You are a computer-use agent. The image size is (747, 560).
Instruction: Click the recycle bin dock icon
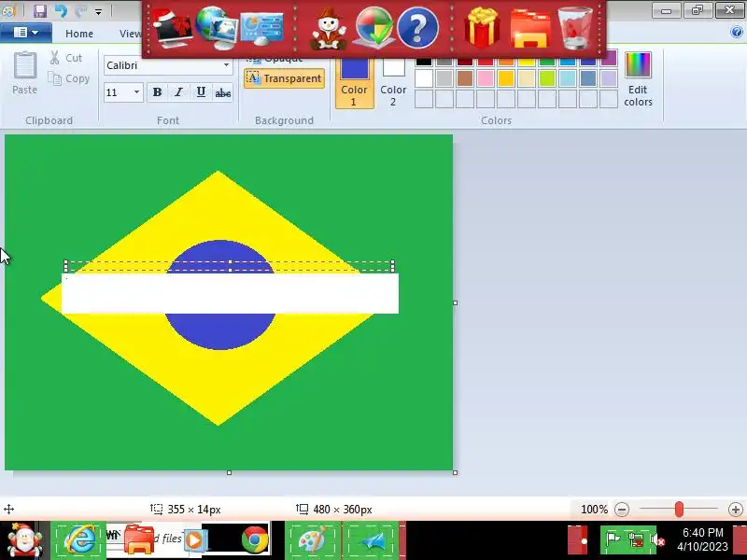tap(575, 29)
